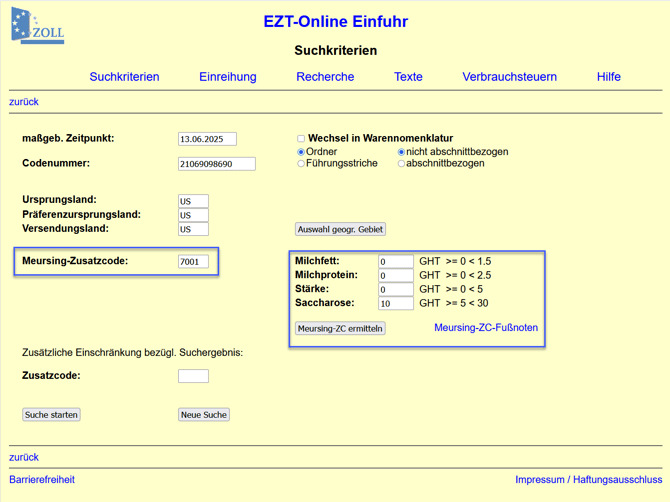Open the Barrierefreiheit link
This screenshot has height=502, width=670.
coord(42,479)
